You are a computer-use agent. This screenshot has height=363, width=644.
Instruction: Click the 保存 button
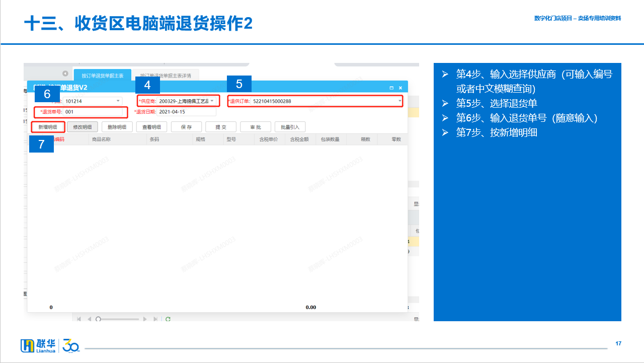pyautogui.click(x=187, y=127)
